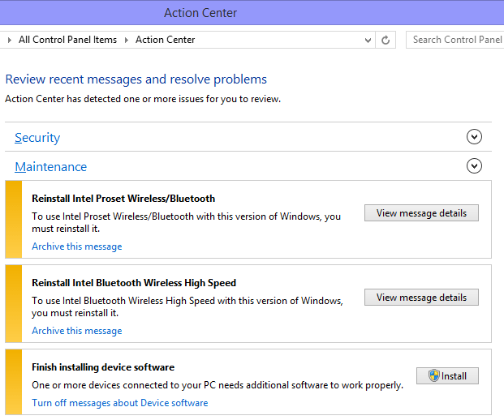Turn off messages about Device software

(x=120, y=403)
